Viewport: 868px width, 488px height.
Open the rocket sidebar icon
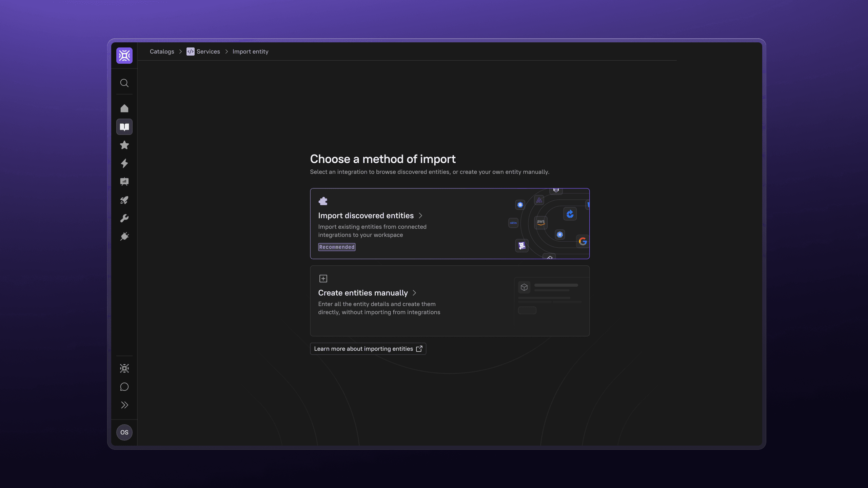click(x=124, y=200)
